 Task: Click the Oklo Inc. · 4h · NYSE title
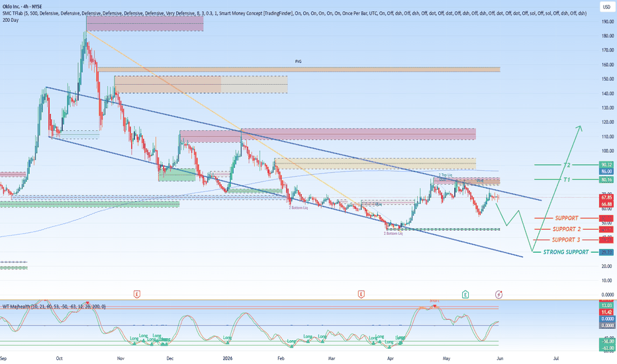[22, 7]
